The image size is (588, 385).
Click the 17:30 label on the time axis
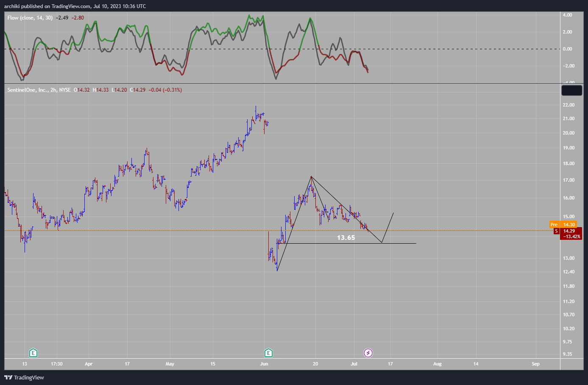click(x=57, y=364)
